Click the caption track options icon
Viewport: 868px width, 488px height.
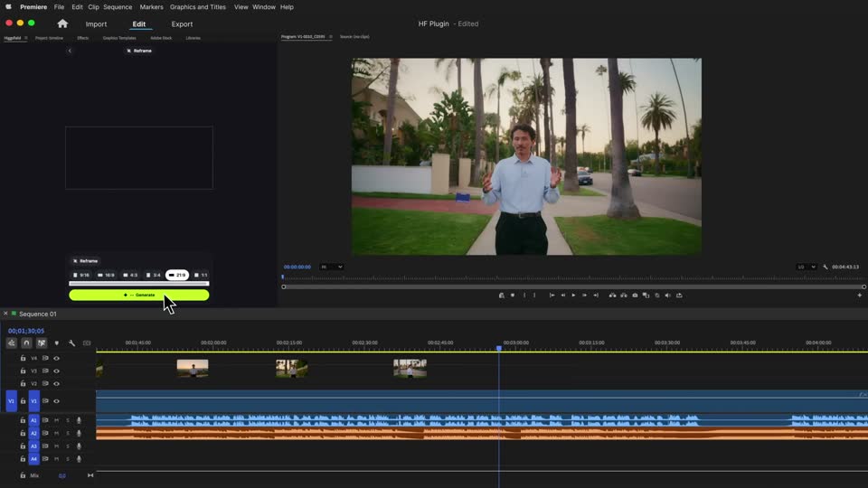click(x=87, y=343)
